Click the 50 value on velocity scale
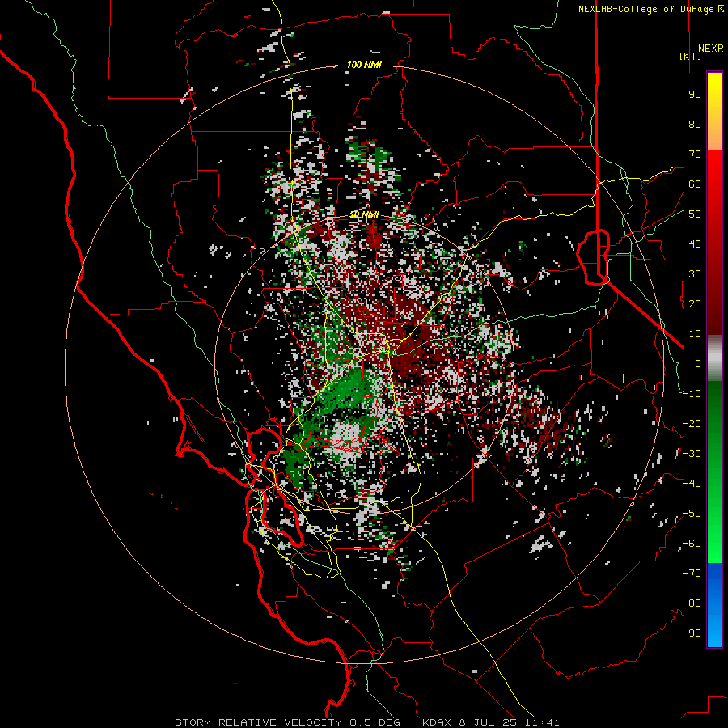 tap(695, 214)
